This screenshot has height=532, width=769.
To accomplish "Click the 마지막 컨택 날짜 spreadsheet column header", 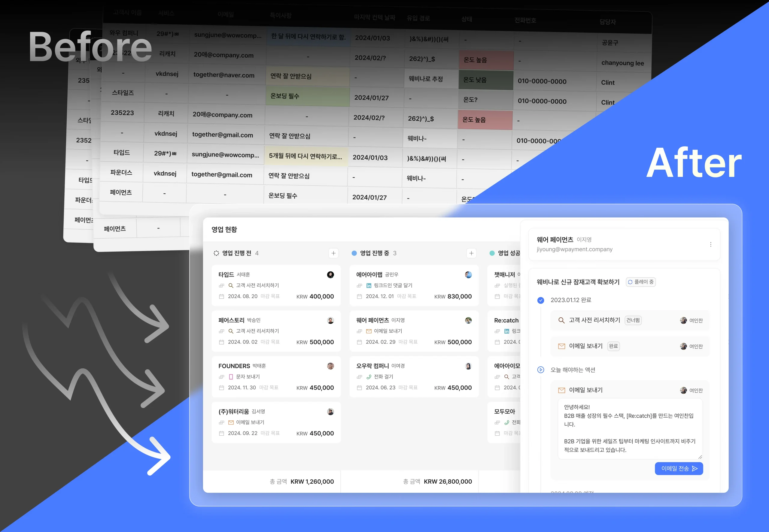I will [x=375, y=17].
